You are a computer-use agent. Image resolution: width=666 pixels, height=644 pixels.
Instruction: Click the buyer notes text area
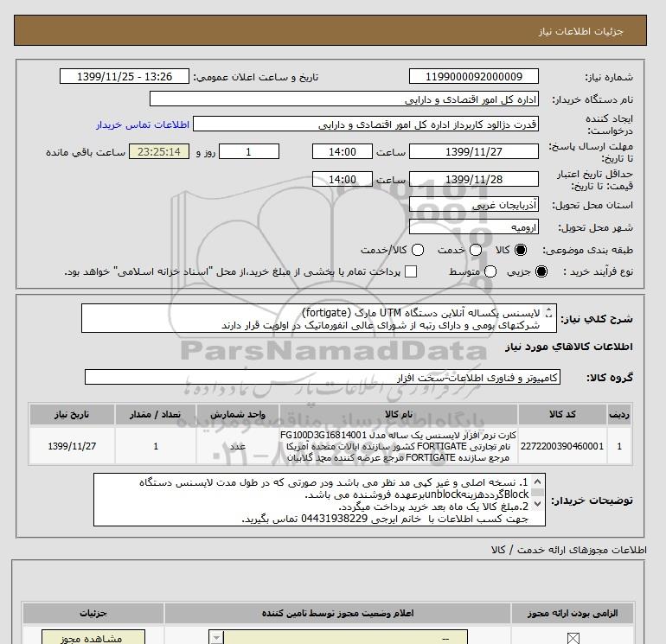tap(319, 501)
